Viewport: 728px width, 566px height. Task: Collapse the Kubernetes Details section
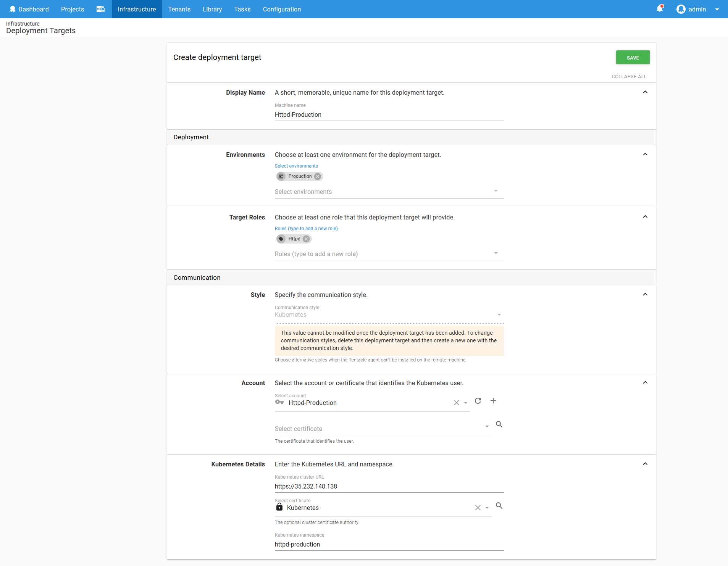pyautogui.click(x=645, y=464)
